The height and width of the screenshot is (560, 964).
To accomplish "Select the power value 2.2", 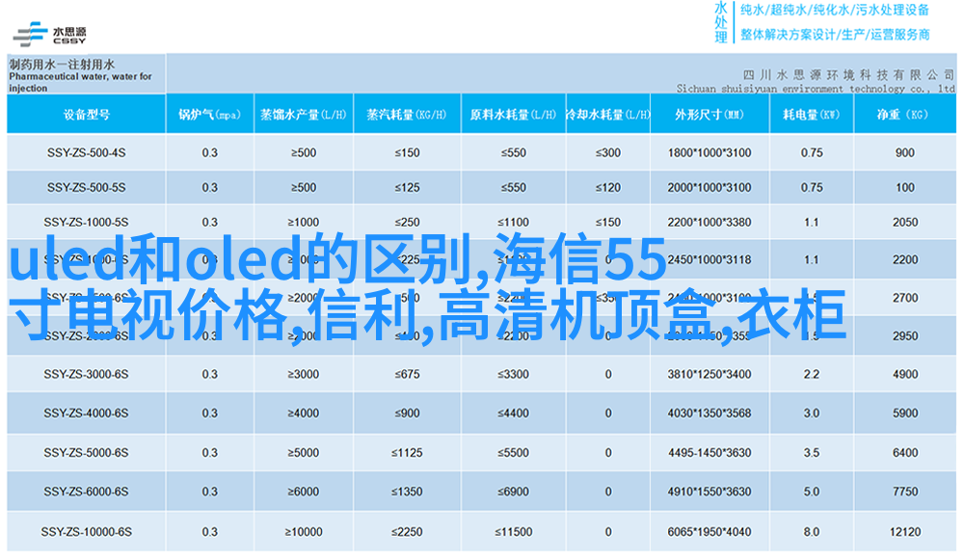I will (x=812, y=374).
